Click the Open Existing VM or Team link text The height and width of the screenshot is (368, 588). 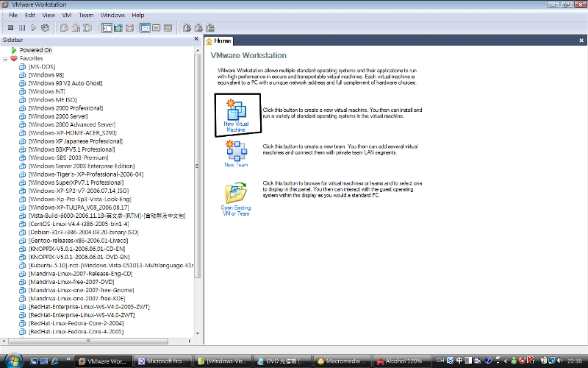pos(236,210)
